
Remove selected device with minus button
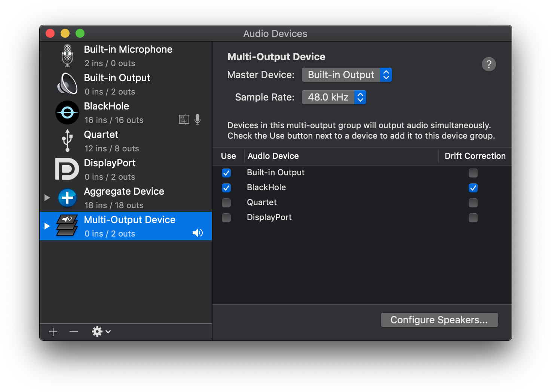[x=74, y=332]
